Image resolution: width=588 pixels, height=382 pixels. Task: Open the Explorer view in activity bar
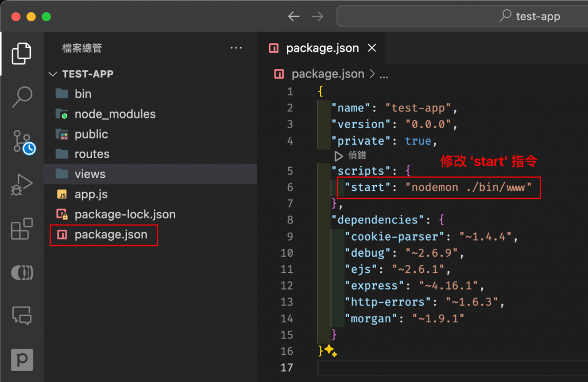(x=22, y=53)
